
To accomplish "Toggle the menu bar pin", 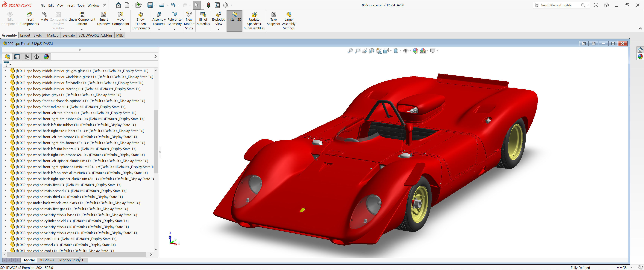I will coord(104,5).
